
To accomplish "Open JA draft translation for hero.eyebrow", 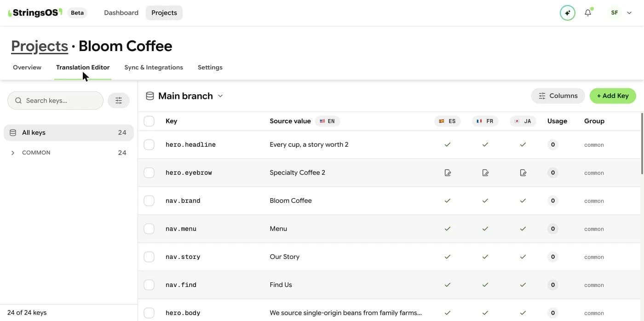I will pos(523,173).
